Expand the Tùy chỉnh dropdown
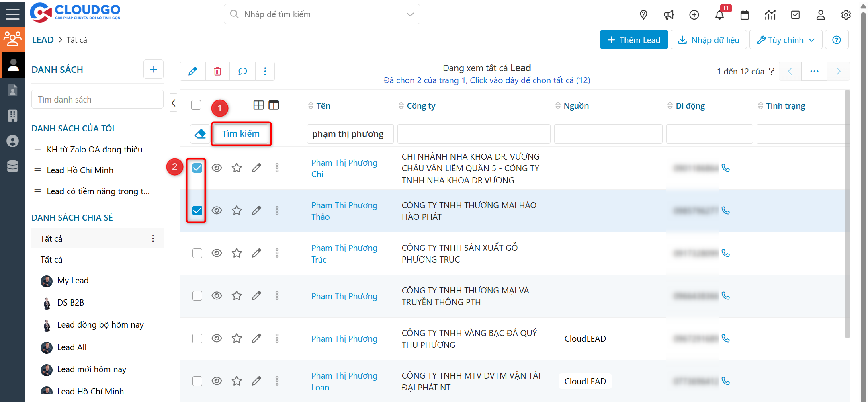 [786, 40]
